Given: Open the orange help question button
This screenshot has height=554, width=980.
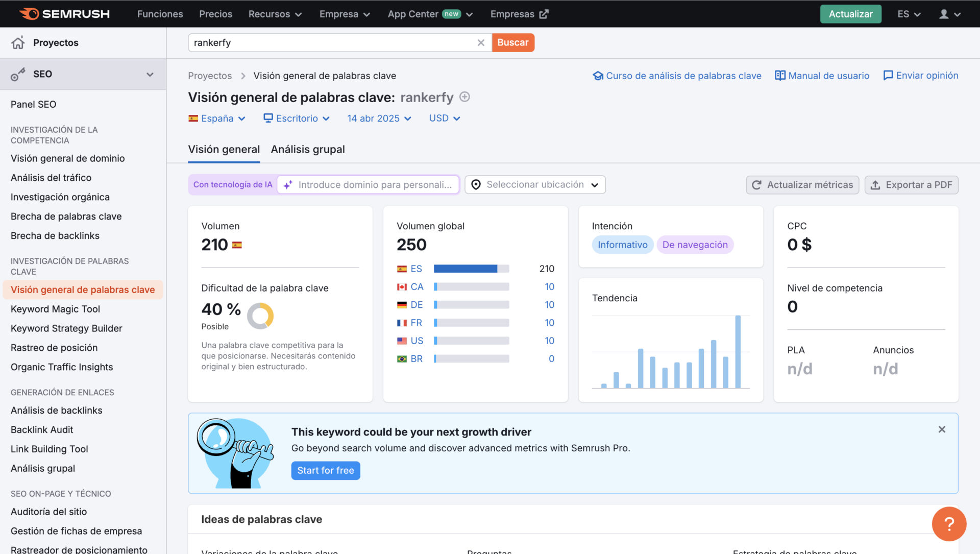Looking at the screenshot, I should 949,524.
